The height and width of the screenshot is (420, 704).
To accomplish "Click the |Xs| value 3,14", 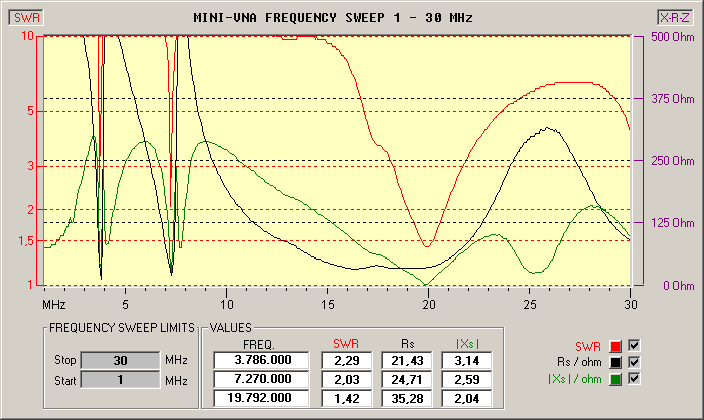I will (x=467, y=360).
